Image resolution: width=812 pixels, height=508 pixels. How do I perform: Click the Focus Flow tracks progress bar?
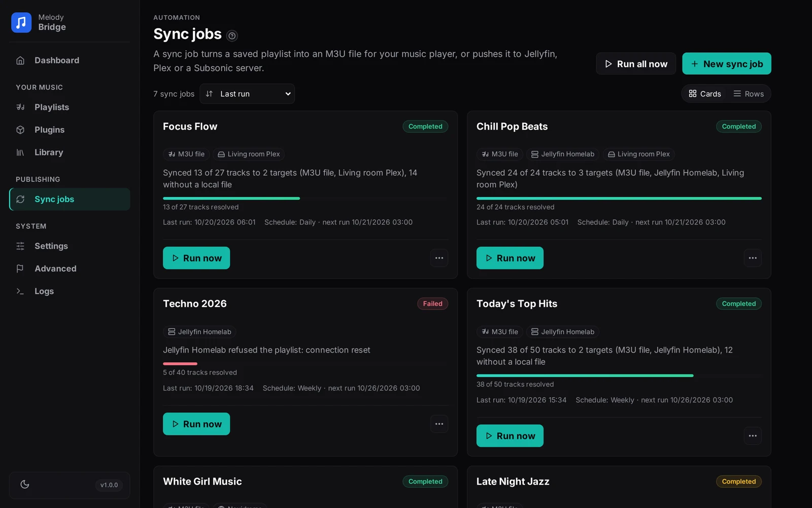[306, 198]
